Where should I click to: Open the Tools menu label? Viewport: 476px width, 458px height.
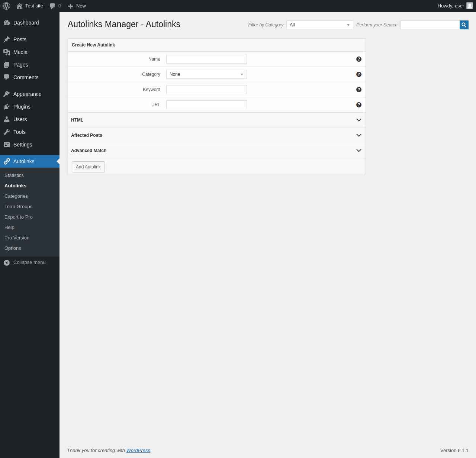coord(19,132)
